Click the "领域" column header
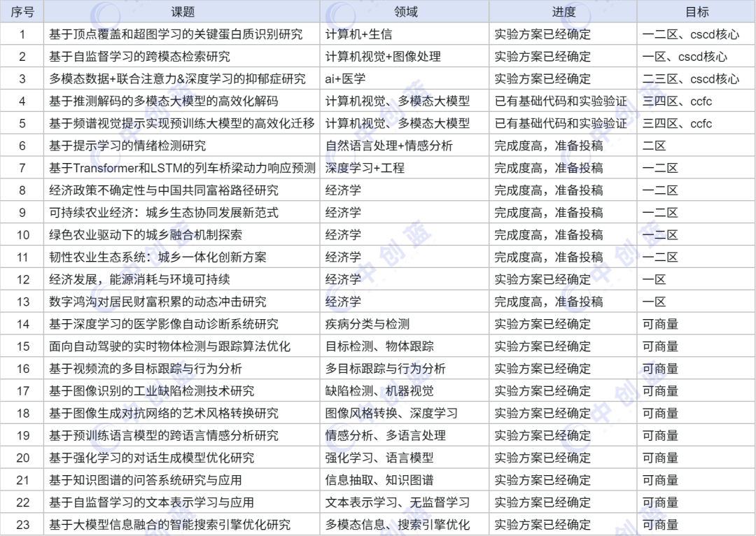This screenshot has width=756, height=536. [405, 12]
